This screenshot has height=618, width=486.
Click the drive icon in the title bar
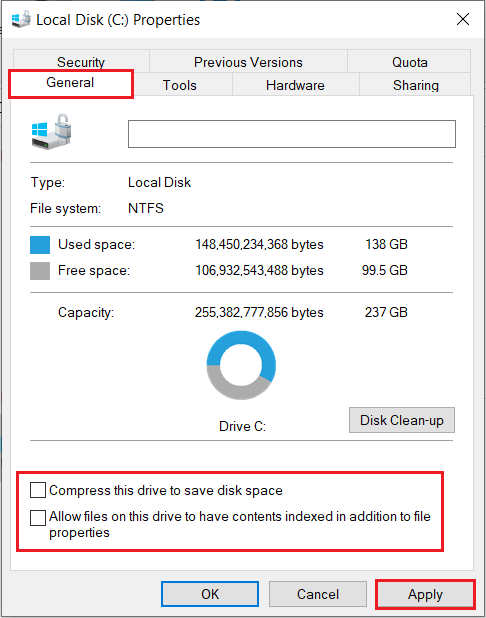tap(21, 19)
